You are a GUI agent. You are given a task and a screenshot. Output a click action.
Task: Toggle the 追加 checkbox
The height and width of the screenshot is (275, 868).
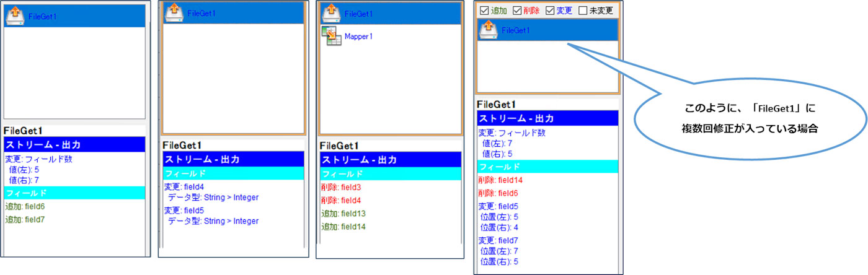484,11
